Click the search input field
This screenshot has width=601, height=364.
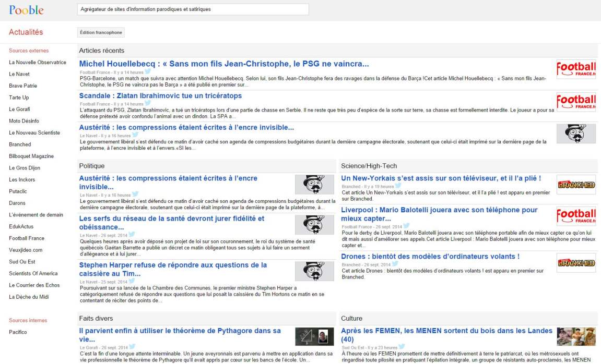point(193,9)
